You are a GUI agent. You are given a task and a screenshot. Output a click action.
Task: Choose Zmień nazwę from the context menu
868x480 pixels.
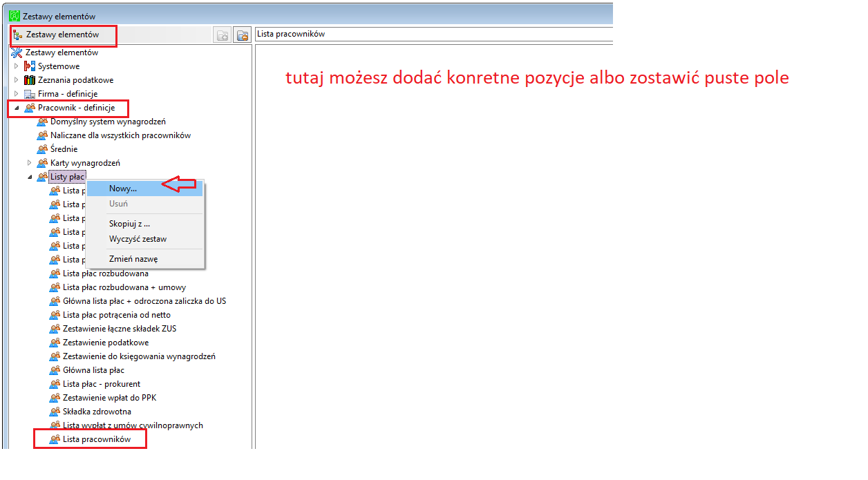[x=145, y=260]
